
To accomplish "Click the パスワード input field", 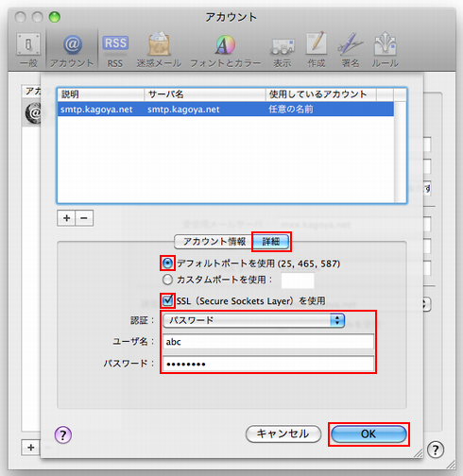I will pyautogui.click(x=268, y=364).
